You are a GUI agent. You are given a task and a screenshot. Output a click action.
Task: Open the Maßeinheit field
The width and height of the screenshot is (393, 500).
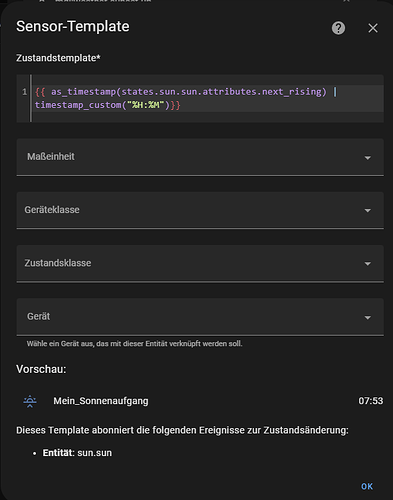click(200, 157)
